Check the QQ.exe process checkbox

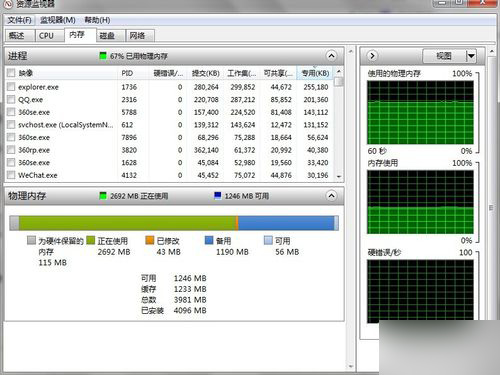[11, 99]
